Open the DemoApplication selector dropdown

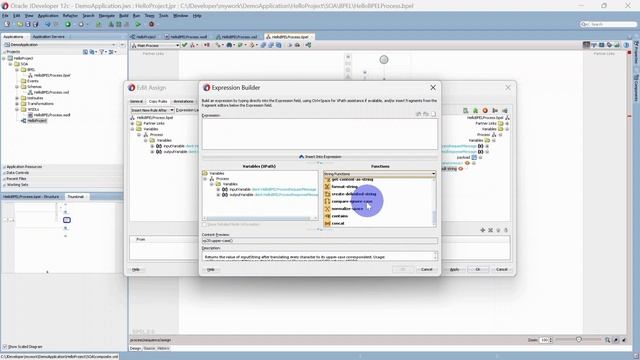[x=113, y=44]
